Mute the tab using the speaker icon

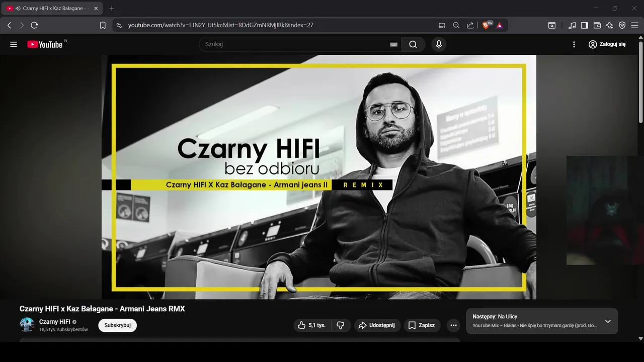tap(18, 9)
